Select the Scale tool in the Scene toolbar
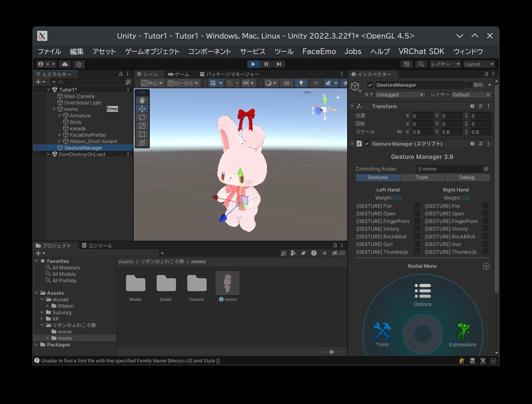532x404 pixels. pos(142,125)
